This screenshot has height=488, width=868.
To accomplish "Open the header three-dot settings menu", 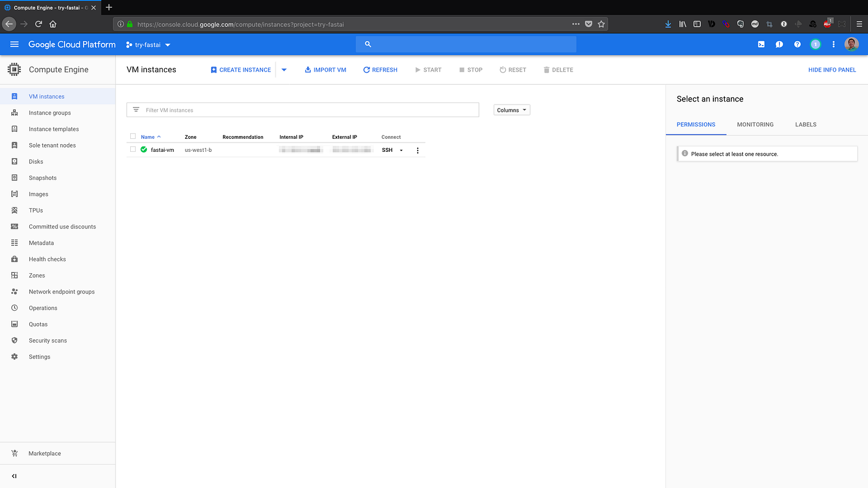I will [834, 44].
